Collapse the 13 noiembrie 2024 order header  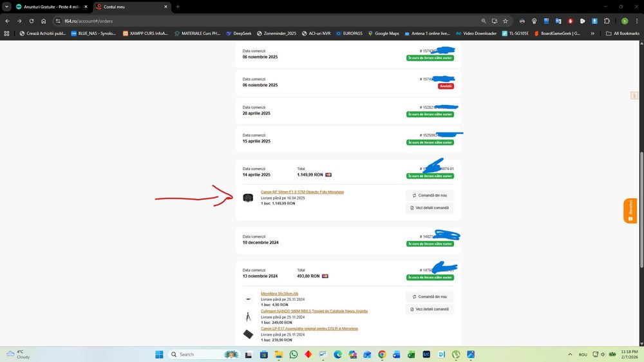[x=348, y=273]
